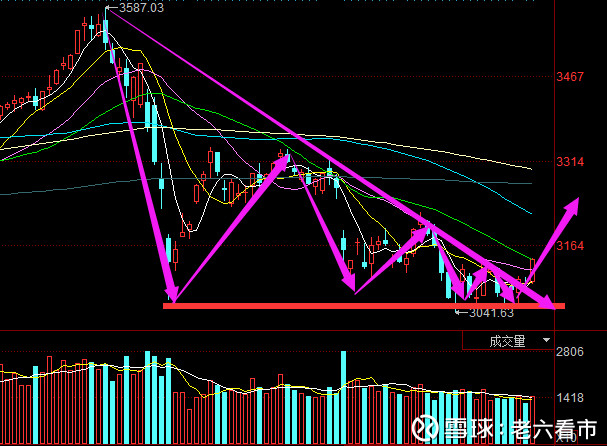Click the 1418 volume axis value
Screen dimensions: 607x446
point(570,398)
